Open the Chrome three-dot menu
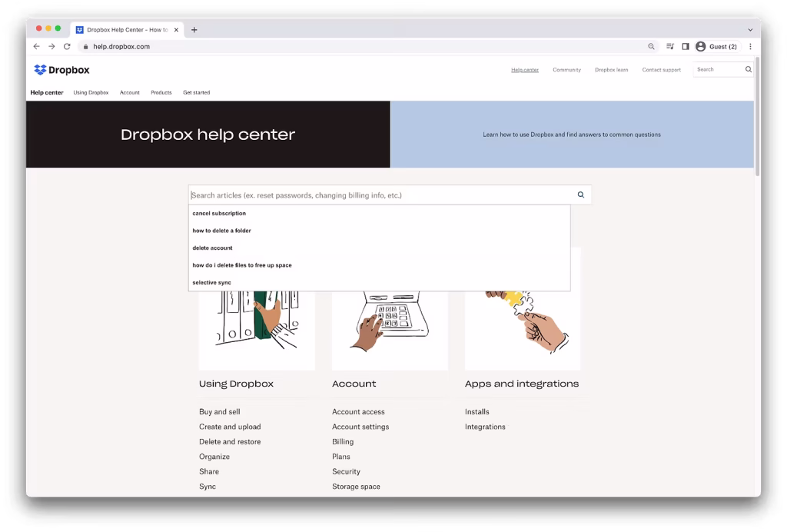This screenshot has width=787, height=532. tap(750, 46)
